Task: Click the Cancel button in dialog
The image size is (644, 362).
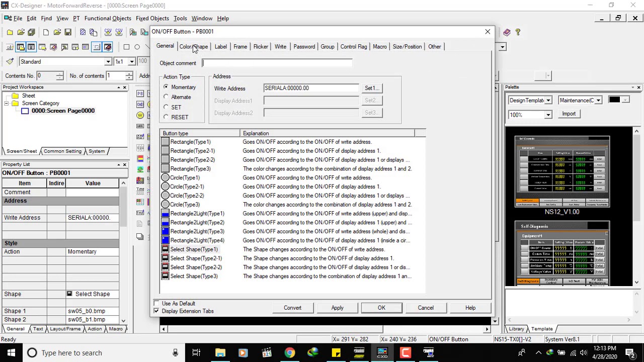Action: coord(426,308)
